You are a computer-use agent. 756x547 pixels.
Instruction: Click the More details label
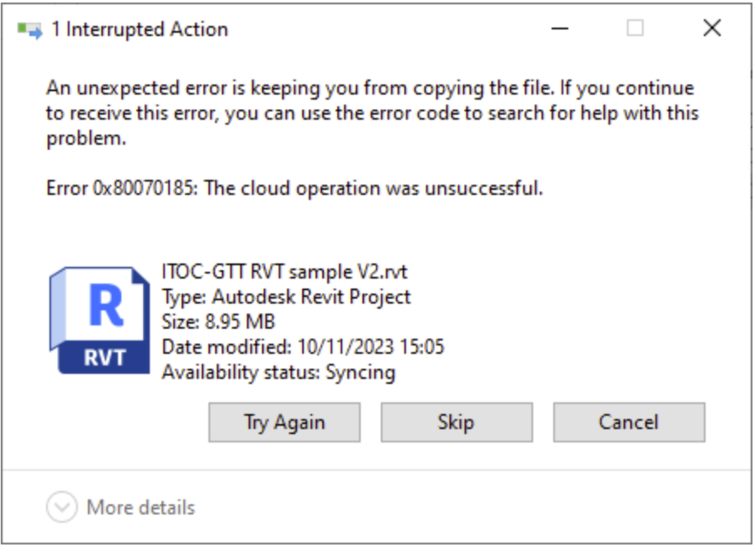pos(141,507)
